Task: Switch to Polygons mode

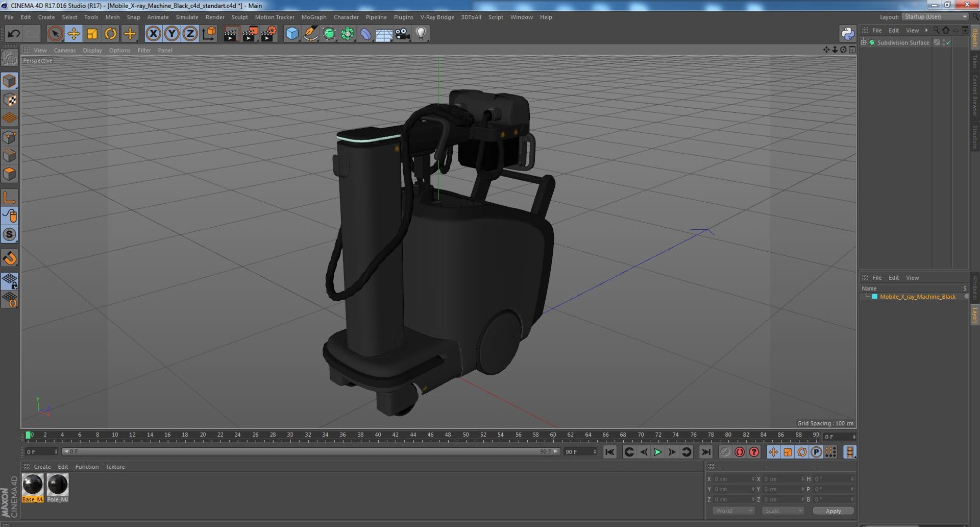Action: pyautogui.click(x=9, y=174)
